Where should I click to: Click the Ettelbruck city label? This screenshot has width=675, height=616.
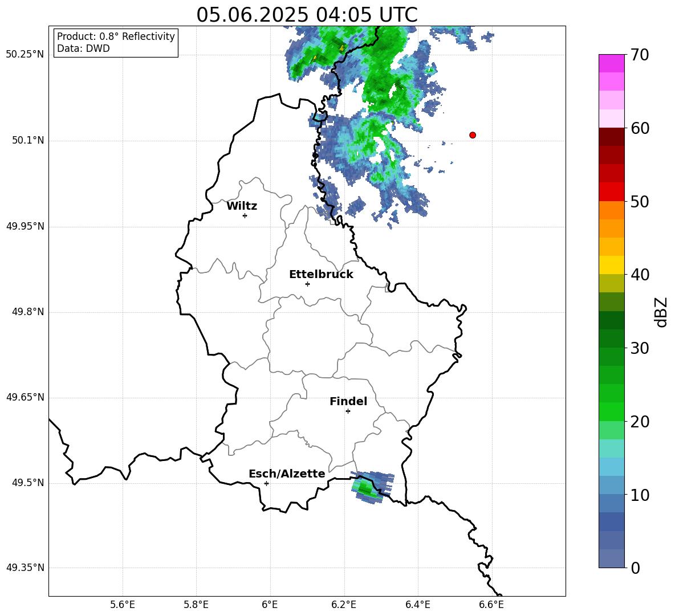[x=321, y=275]
